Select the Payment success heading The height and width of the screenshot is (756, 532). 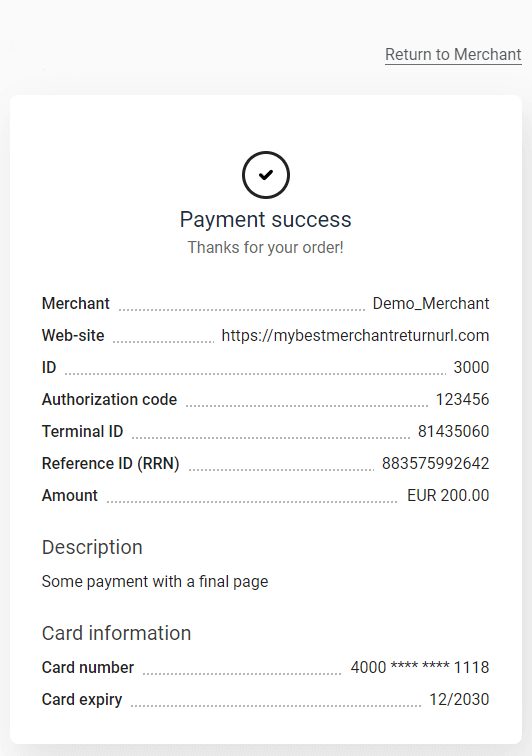tap(265, 220)
